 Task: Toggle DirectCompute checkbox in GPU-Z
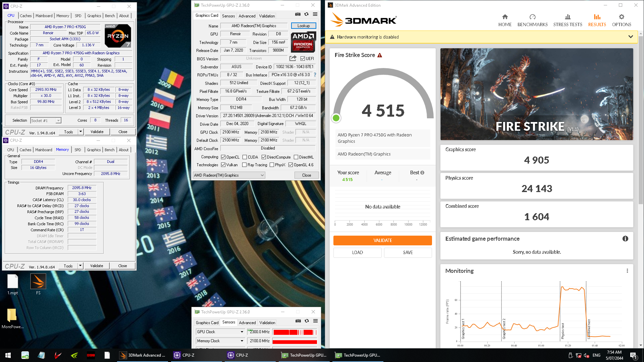264,157
